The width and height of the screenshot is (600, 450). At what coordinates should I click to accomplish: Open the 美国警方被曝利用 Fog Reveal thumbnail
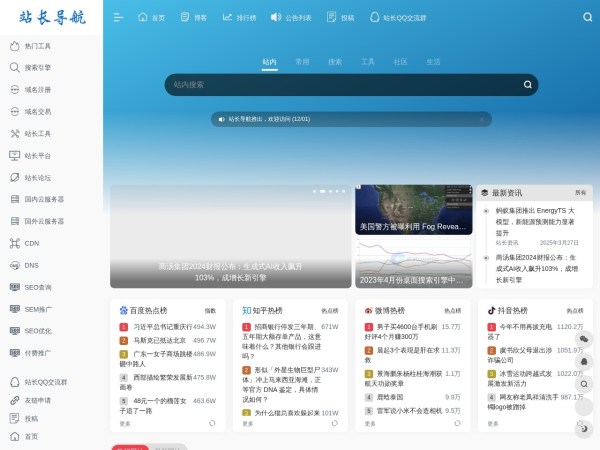(414, 210)
